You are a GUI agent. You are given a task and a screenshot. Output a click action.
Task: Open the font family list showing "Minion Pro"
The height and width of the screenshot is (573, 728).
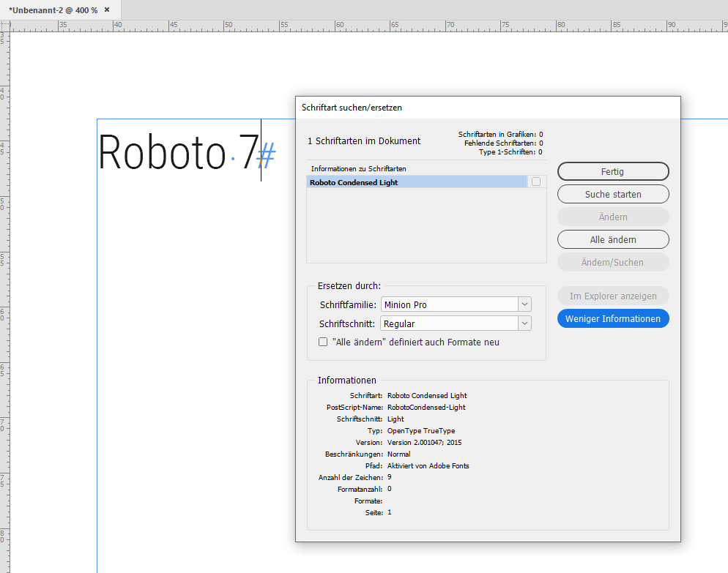click(524, 304)
